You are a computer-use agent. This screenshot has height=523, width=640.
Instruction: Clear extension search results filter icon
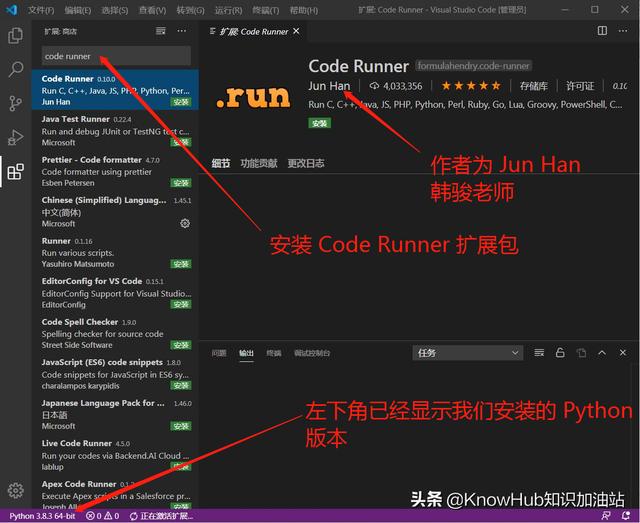tap(161, 31)
